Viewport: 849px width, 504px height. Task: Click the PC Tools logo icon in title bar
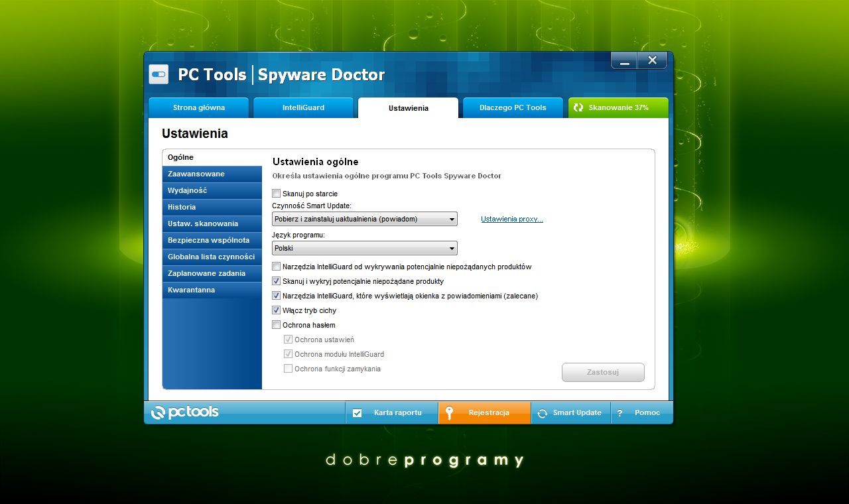159,74
